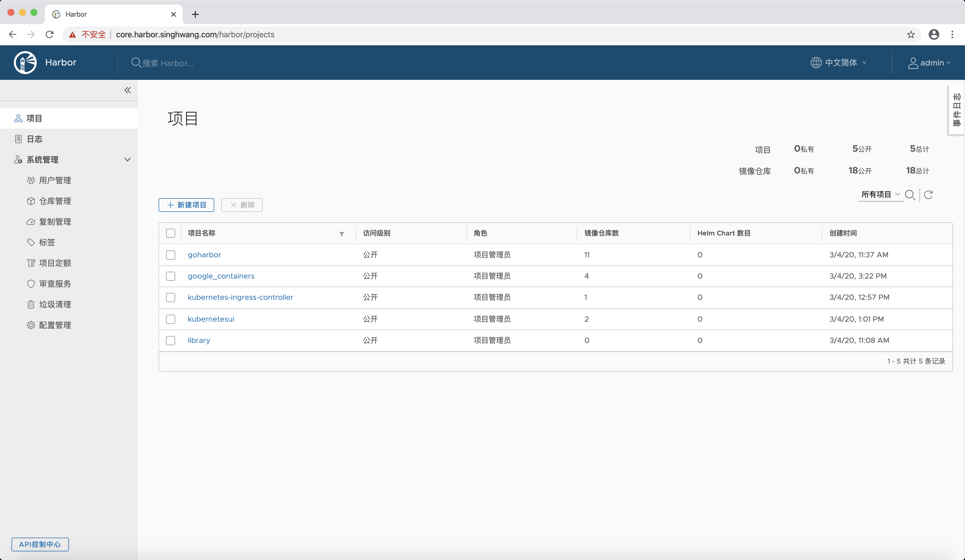Open Chrome three-dot menu
This screenshot has height=560, width=965.
point(952,34)
